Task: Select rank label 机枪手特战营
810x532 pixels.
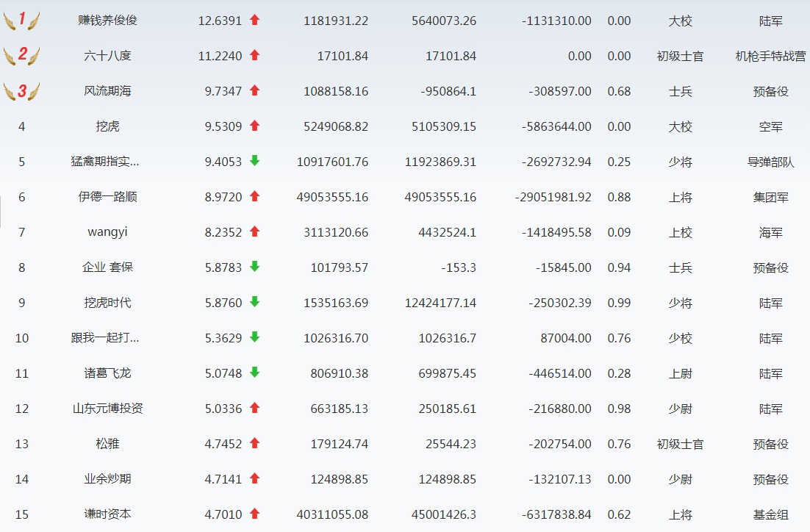Action: tap(770, 56)
